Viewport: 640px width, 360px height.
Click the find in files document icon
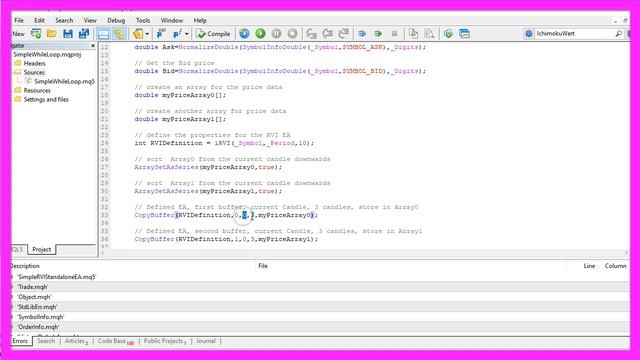click(x=429, y=34)
